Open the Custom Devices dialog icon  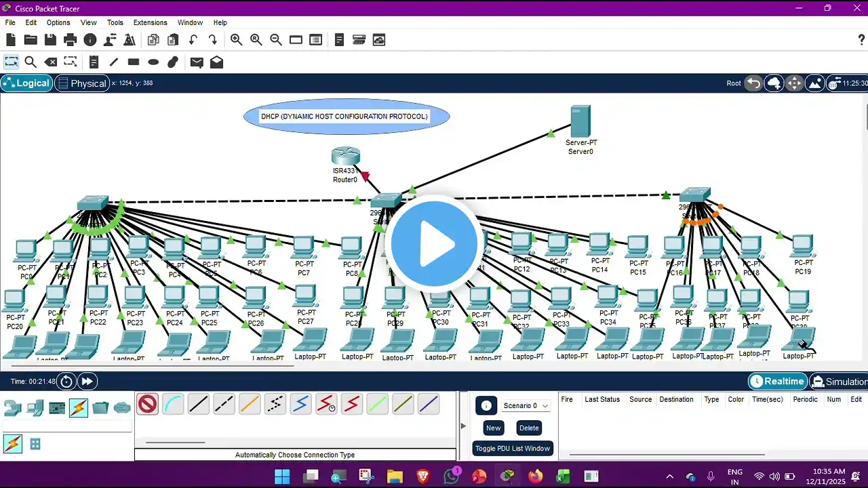315,40
